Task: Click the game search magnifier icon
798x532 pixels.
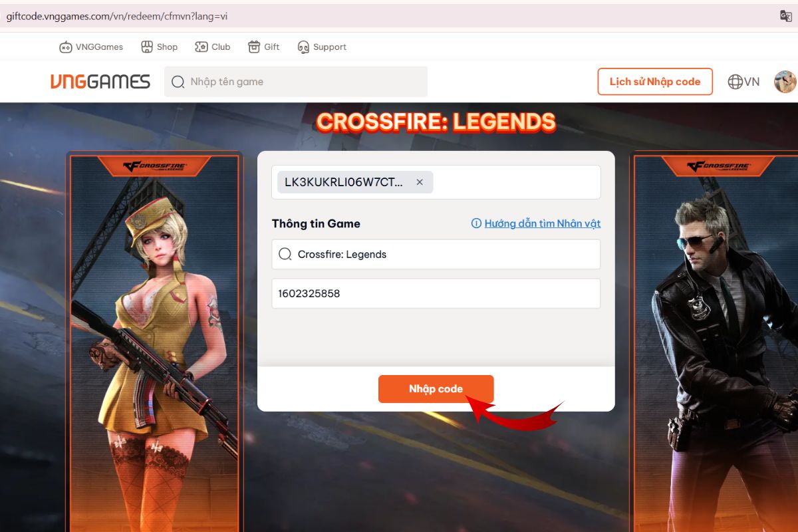Action: [178, 82]
